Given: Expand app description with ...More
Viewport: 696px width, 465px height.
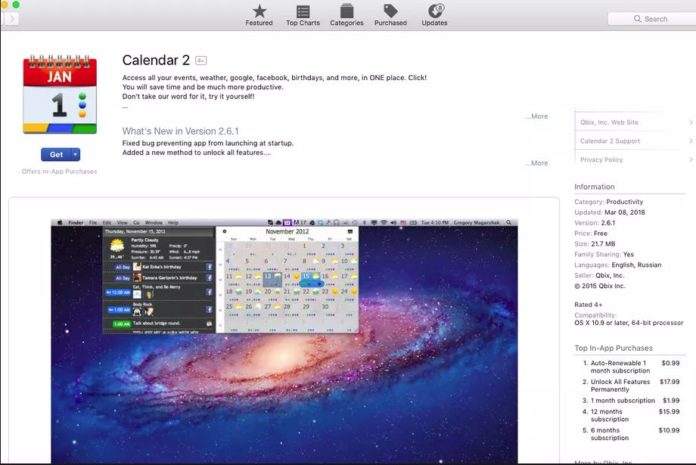Looking at the screenshot, I should tap(536, 116).
